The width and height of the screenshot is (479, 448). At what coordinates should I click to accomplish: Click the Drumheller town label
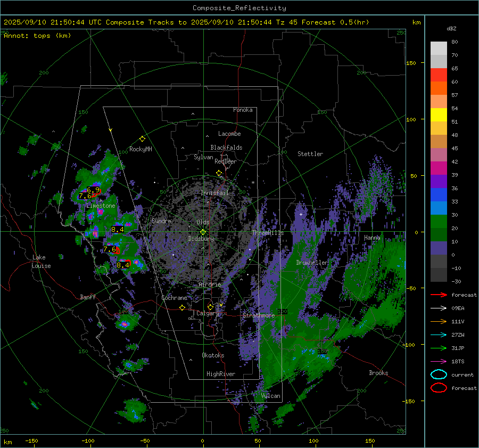[312, 263]
